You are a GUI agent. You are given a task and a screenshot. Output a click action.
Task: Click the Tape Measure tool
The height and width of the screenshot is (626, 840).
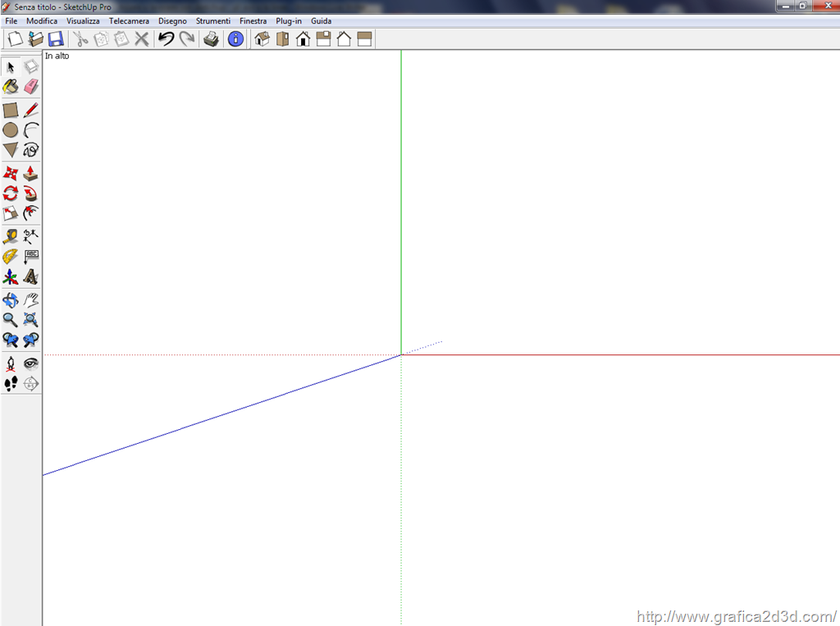[11, 236]
